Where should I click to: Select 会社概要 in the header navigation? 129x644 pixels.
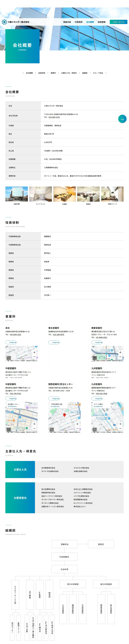pyautogui.click(x=90, y=22)
